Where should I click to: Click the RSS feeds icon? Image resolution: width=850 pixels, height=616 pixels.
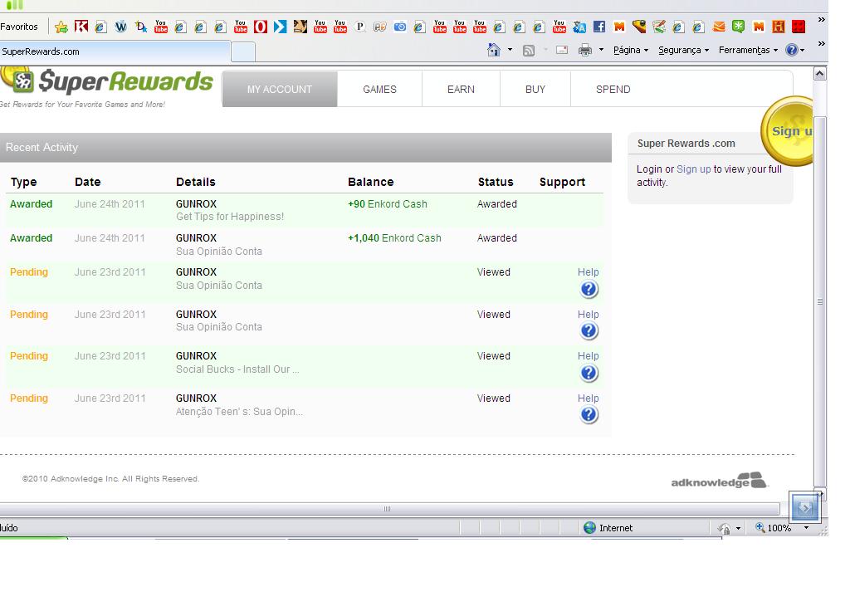click(x=528, y=50)
